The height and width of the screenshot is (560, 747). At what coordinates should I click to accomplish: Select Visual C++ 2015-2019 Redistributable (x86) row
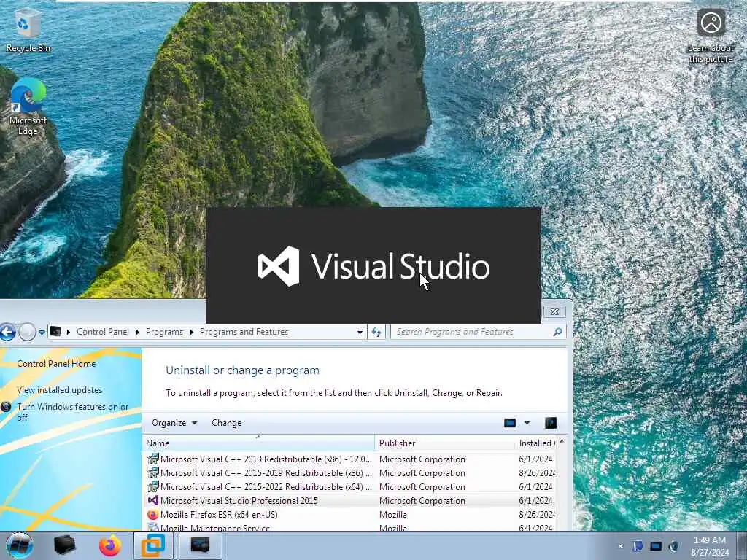click(349, 472)
